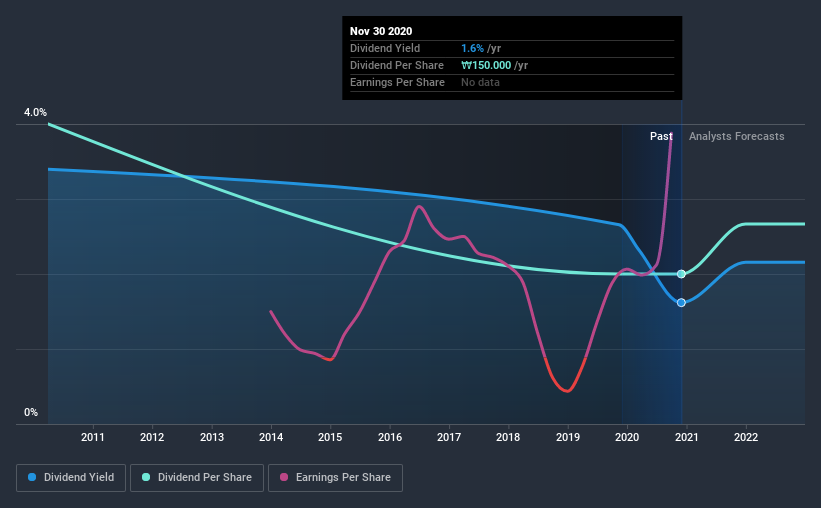The height and width of the screenshot is (508, 821).
Task: Click the 2020 x-axis label
Action: pyautogui.click(x=627, y=437)
